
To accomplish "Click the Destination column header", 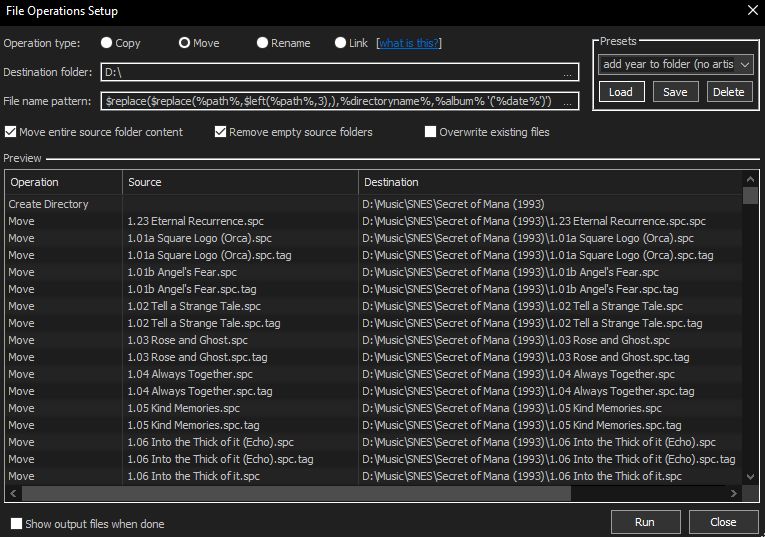I will point(550,182).
